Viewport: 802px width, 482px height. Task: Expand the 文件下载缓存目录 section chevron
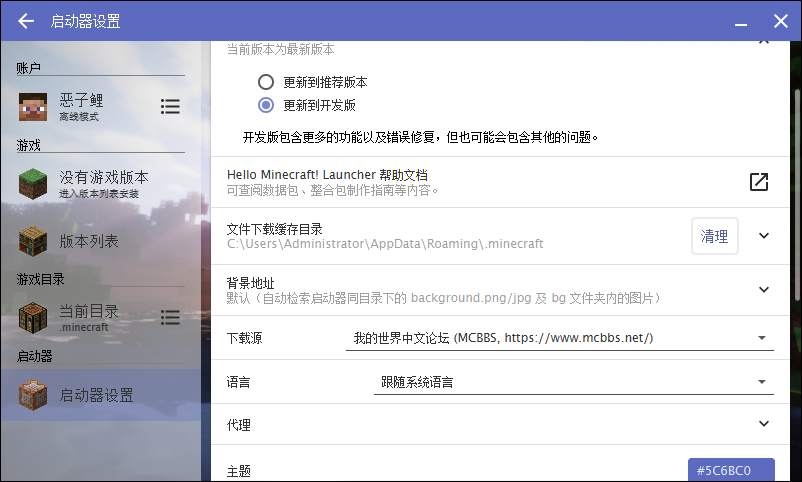click(x=764, y=236)
